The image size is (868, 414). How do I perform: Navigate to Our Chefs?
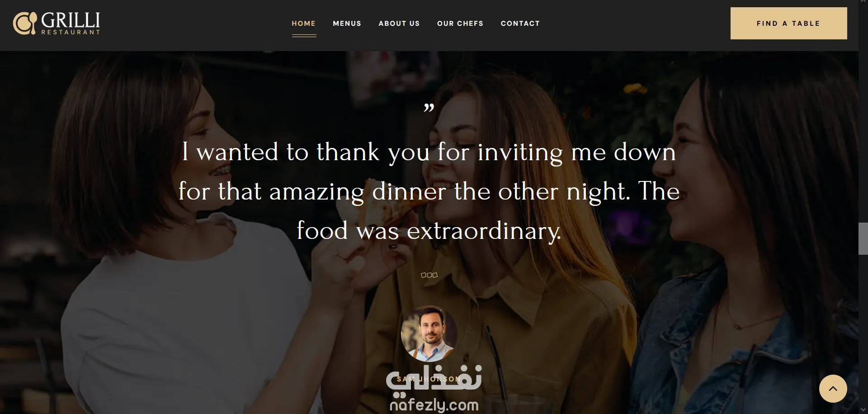coord(460,24)
